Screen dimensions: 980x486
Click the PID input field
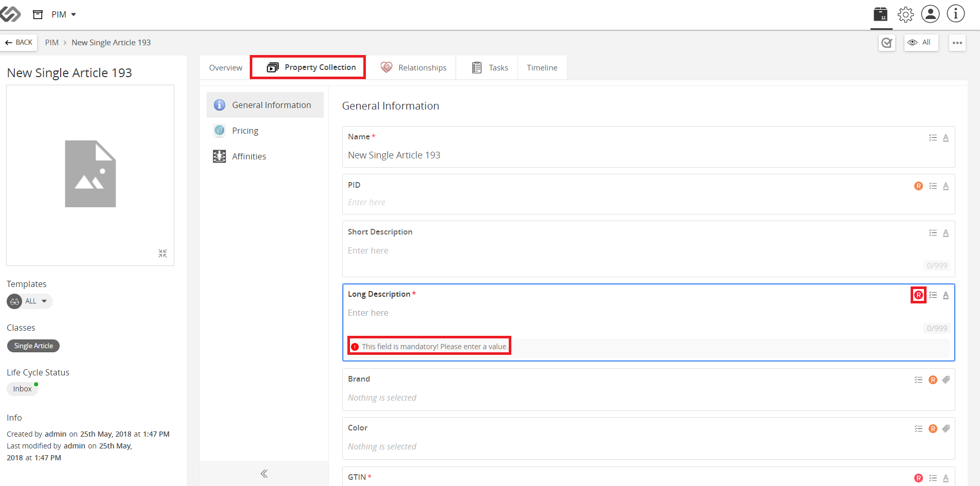point(649,203)
